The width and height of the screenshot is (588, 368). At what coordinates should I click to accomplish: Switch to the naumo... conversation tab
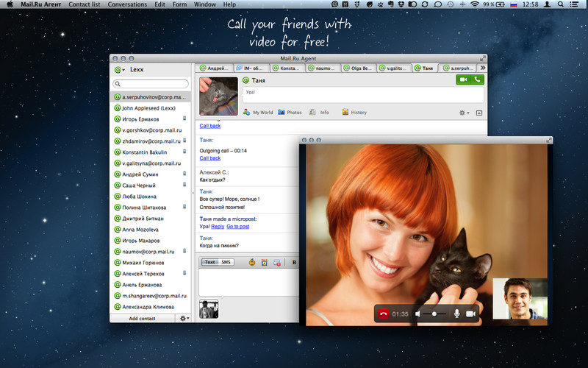click(323, 68)
